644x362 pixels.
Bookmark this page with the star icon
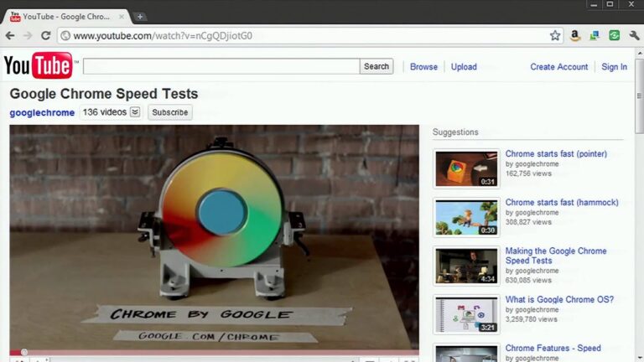(555, 36)
